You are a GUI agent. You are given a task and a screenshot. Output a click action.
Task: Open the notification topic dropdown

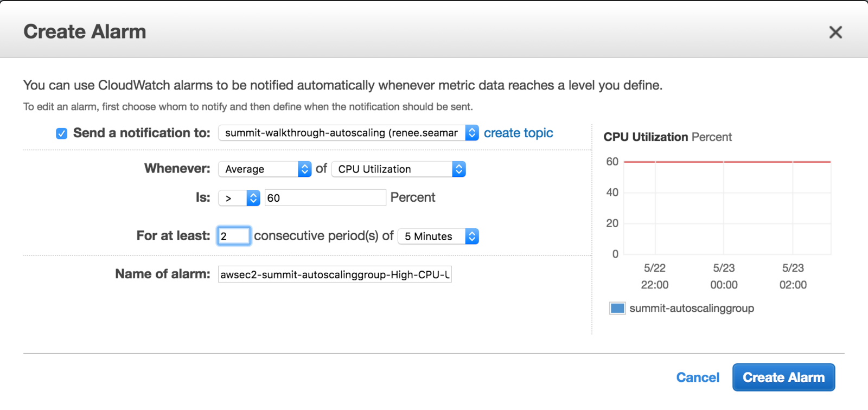click(348, 133)
